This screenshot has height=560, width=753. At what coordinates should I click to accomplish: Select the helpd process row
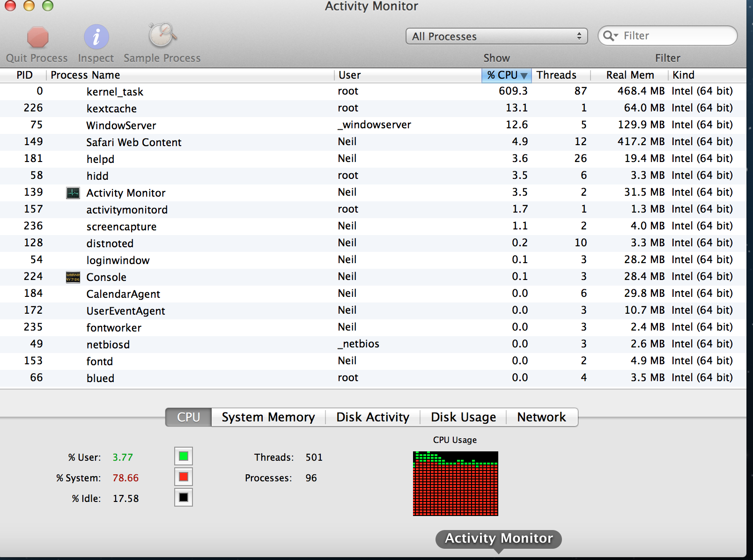[373, 159]
